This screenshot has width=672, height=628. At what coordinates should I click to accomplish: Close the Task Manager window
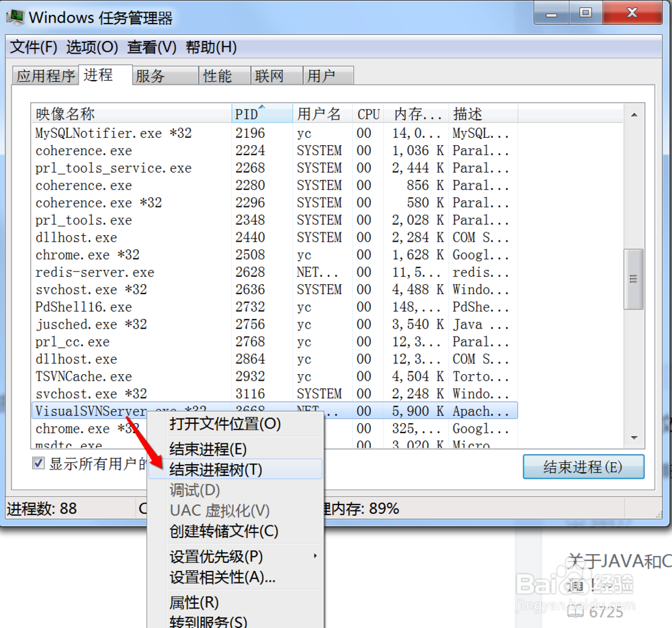click(x=632, y=13)
